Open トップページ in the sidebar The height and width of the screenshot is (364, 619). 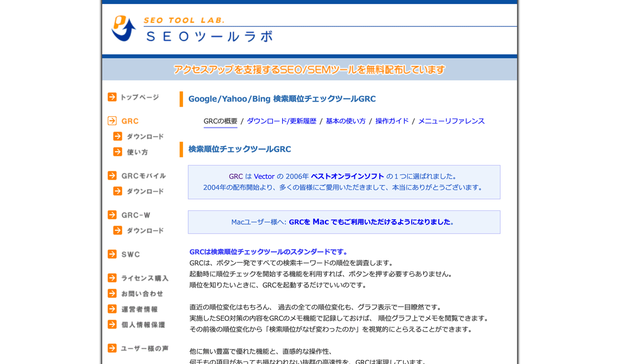coord(140,97)
